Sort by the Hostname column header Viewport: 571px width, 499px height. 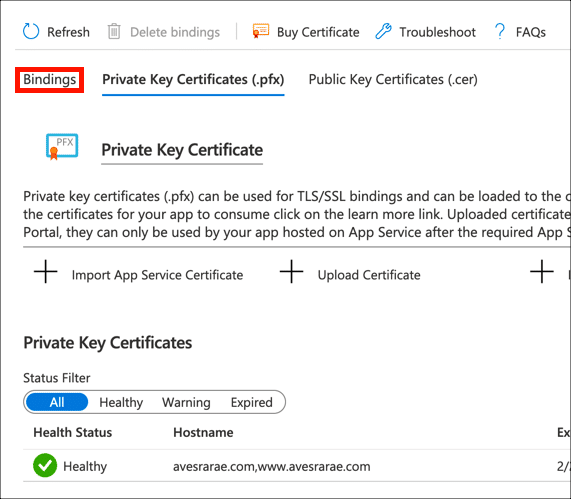point(203,432)
